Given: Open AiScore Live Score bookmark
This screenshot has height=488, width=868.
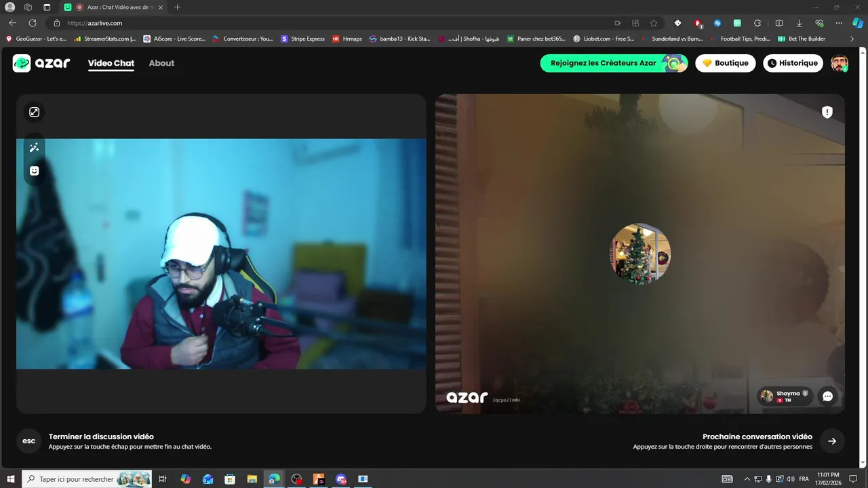Looking at the screenshot, I should point(175,39).
